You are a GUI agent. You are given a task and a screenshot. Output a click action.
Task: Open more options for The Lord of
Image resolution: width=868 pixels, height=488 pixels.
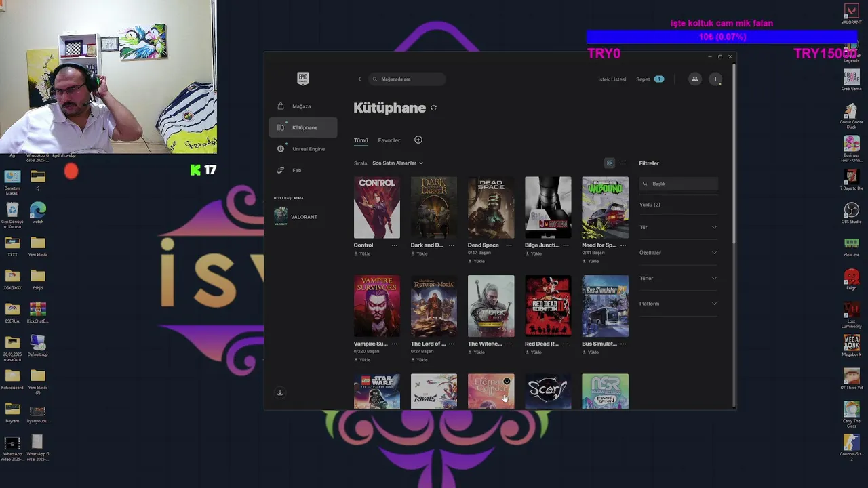(452, 344)
